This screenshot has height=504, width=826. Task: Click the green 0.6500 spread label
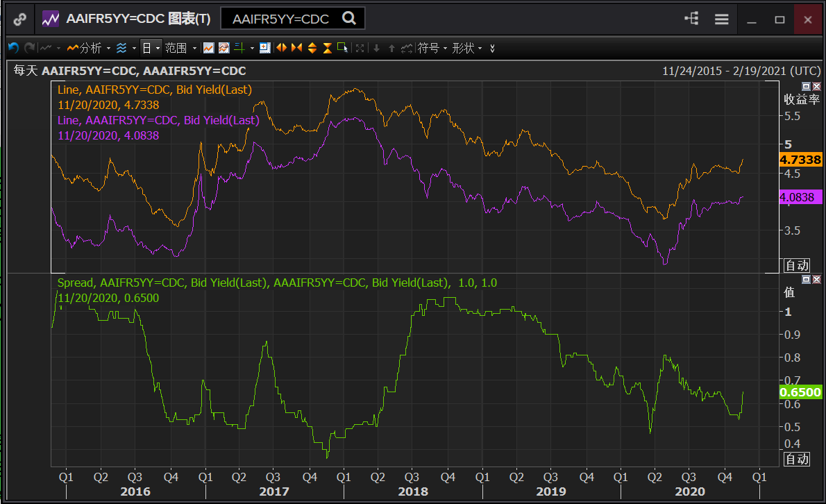800,392
